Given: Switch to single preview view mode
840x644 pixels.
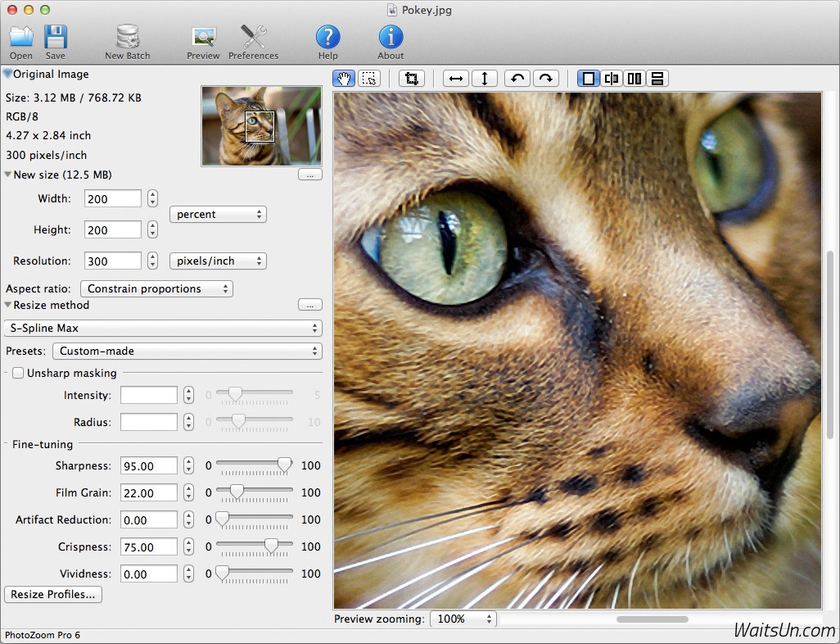Looking at the screenshot, I should [587, 78].
